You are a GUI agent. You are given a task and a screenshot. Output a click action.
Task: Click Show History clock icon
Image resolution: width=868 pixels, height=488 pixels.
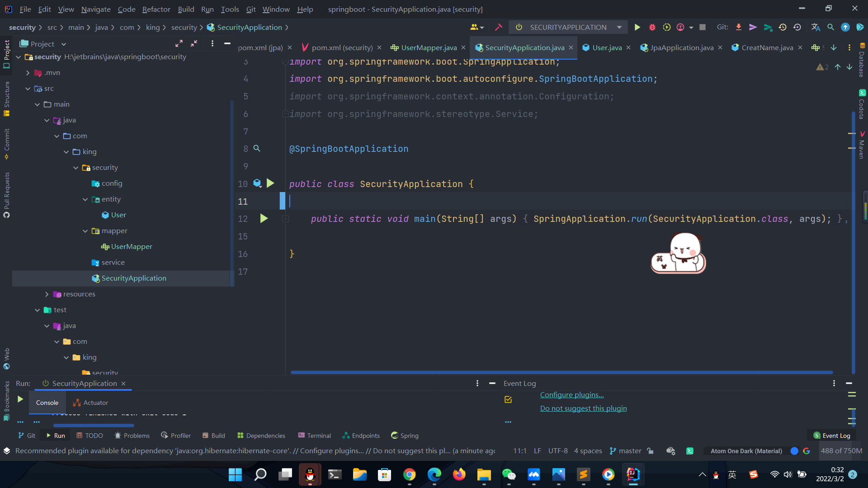[x=783, y=27]
